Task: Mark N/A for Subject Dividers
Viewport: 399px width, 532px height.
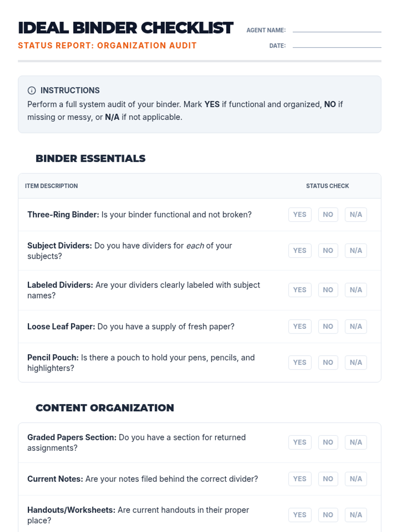Action: 355,250
